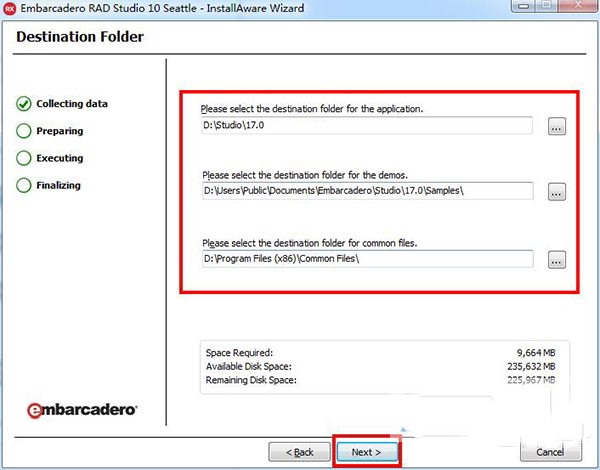Edit the common files folder path field
The height and width of the screenshot is (470, 600).
[x=367, y=259]
